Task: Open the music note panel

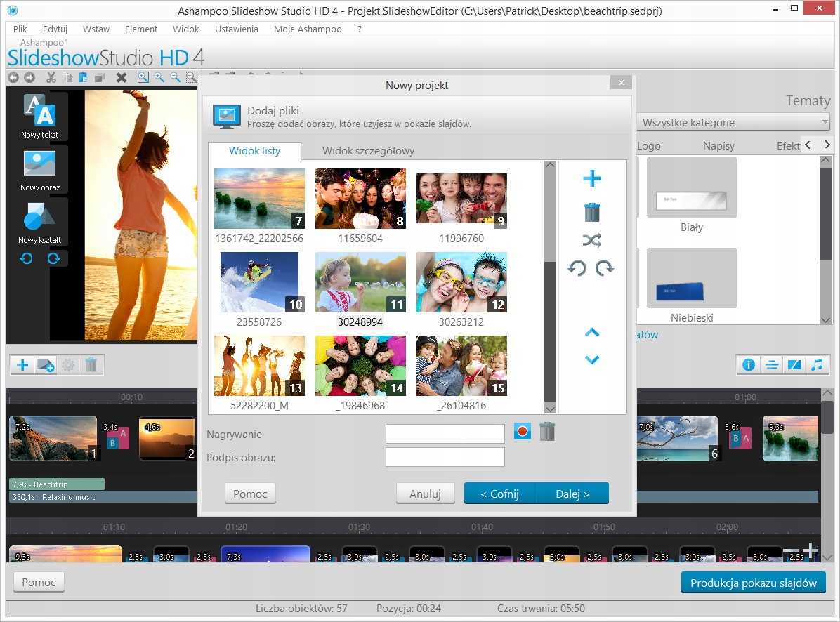Action: 817,365
